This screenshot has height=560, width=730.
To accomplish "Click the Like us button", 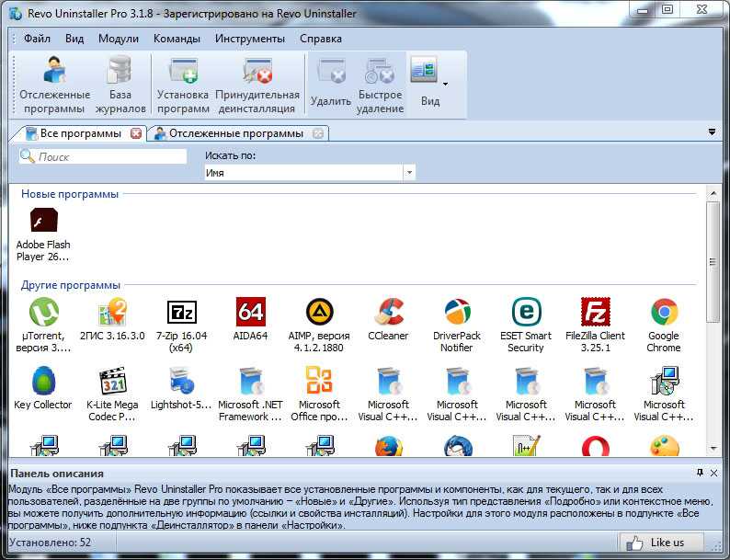I will (x=661, y=543).
